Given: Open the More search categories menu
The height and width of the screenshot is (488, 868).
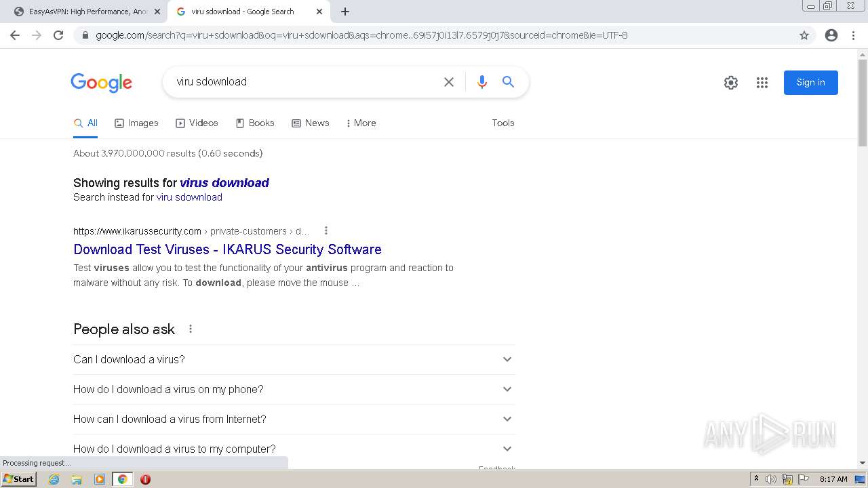Looking at the screenshot, I should click(361, 123).
